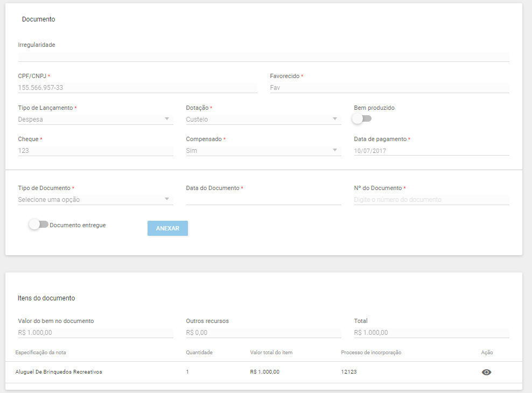Click the processo value 12123
The image size is (532, 393).
(x=349, y=372)
